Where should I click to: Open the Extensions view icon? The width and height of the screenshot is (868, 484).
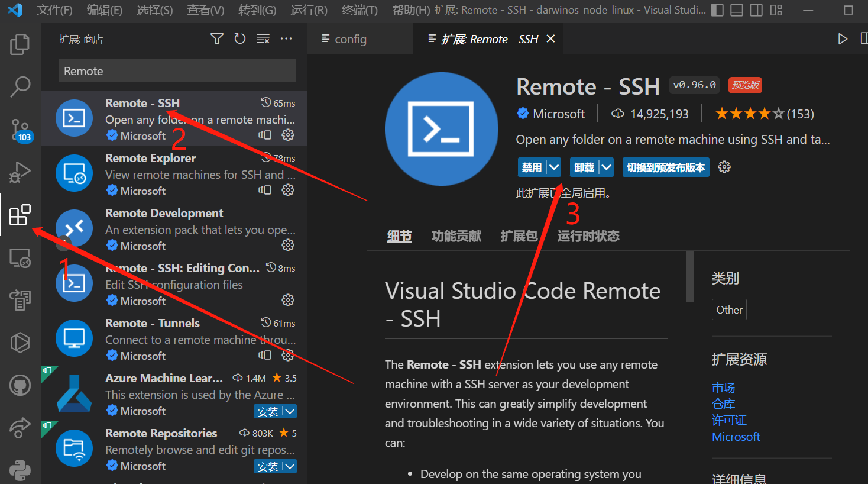[x=20, y=215]
